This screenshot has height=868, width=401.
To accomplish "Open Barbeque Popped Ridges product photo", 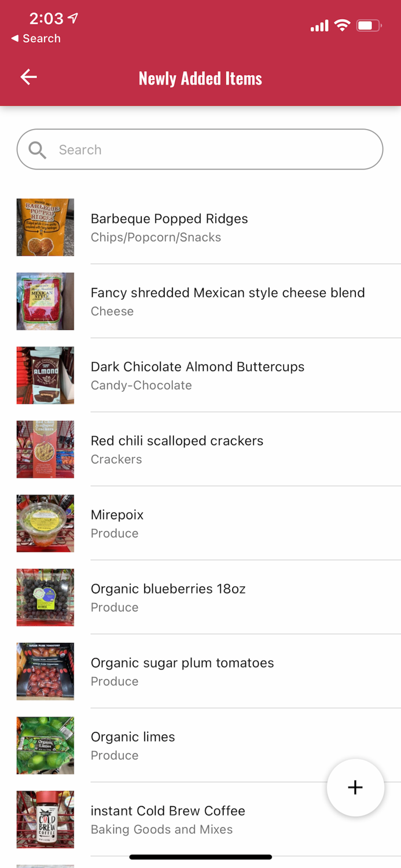I will pyautogui.click(x=45, y=227).
